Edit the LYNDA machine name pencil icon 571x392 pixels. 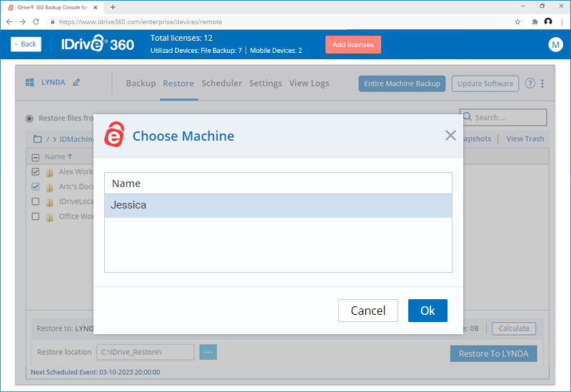pos(76,82)
